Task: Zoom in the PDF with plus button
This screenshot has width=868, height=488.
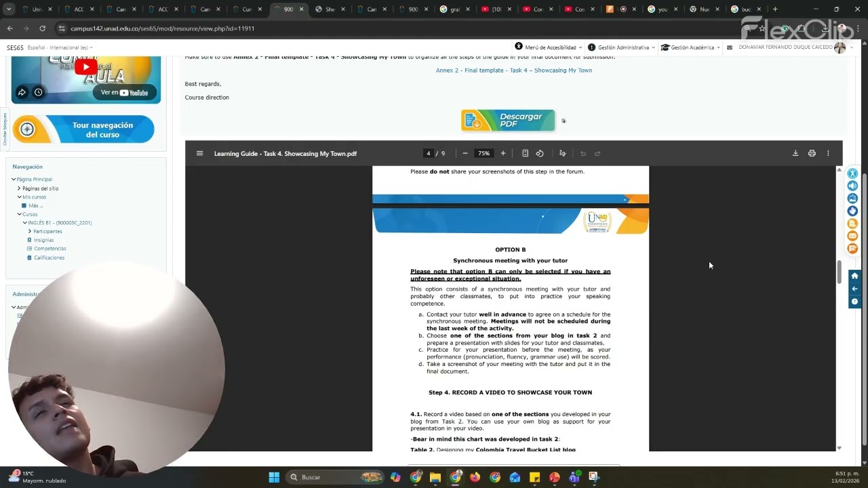Action: [x=502, y=153]
